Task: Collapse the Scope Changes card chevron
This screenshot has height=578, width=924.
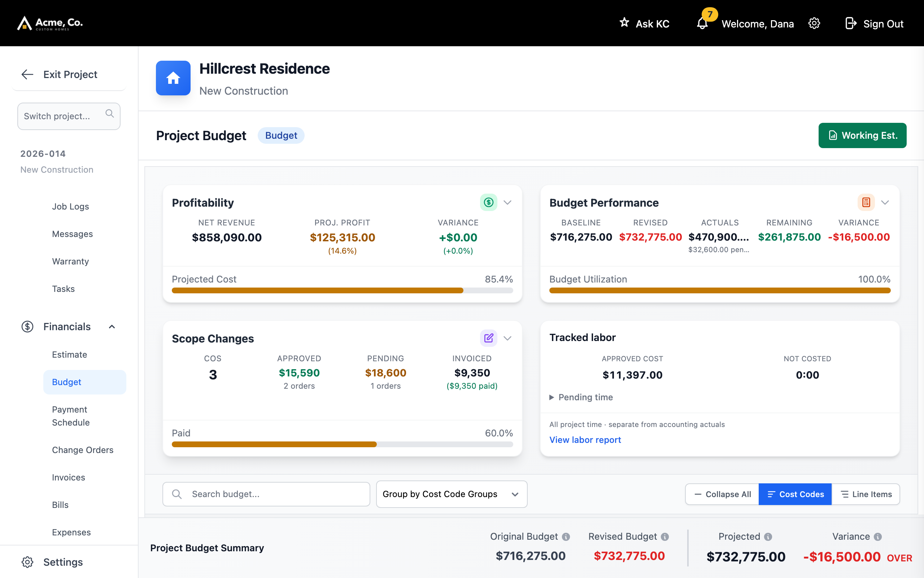Action: click(x=507, y=338)
